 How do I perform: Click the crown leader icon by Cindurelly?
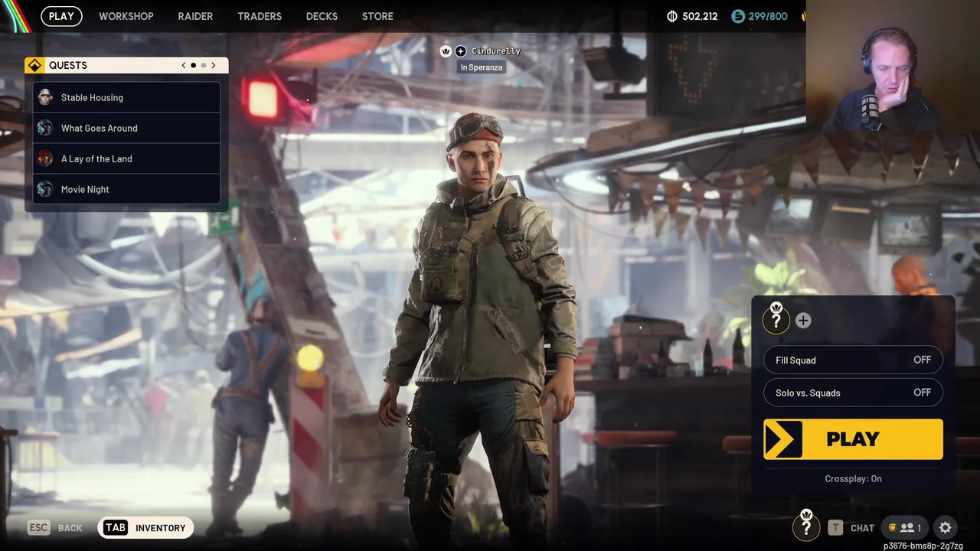click(446, 51)
